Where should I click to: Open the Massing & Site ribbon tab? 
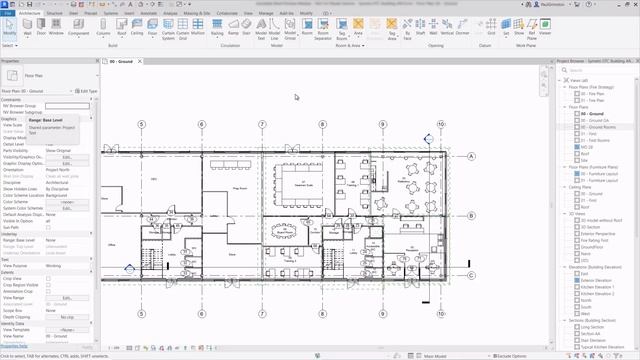[196, 13]
